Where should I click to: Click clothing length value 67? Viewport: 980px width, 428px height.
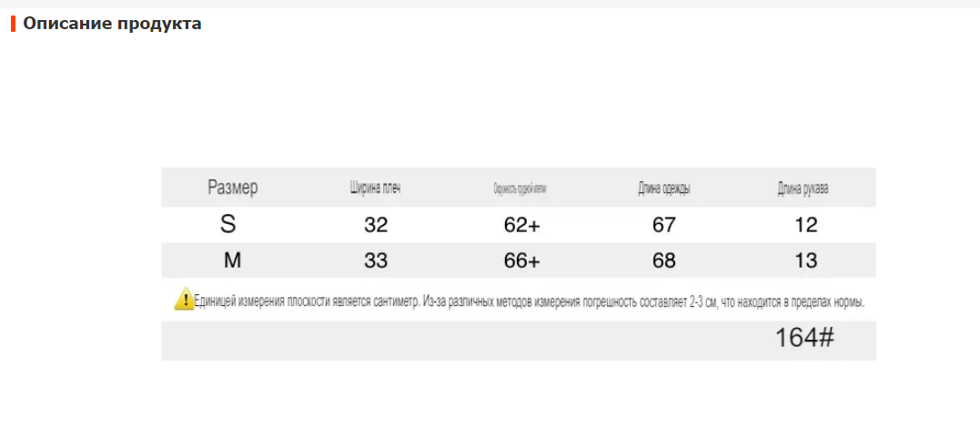663,225
